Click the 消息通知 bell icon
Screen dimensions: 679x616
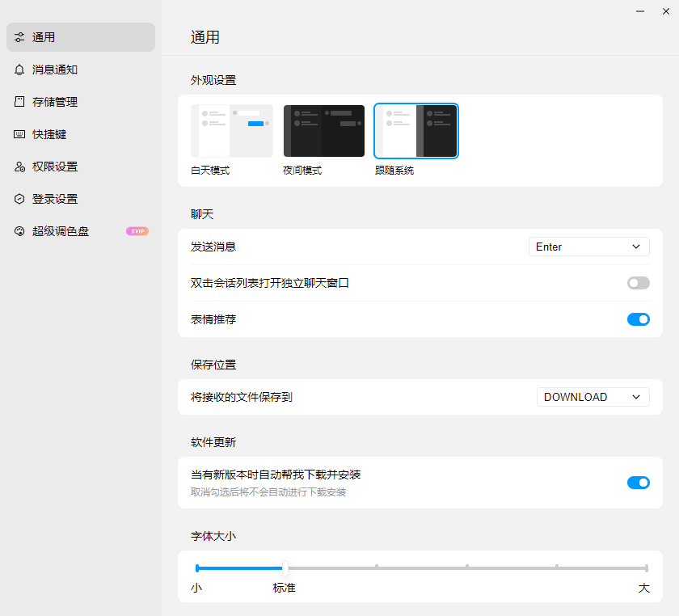point(19,70)
